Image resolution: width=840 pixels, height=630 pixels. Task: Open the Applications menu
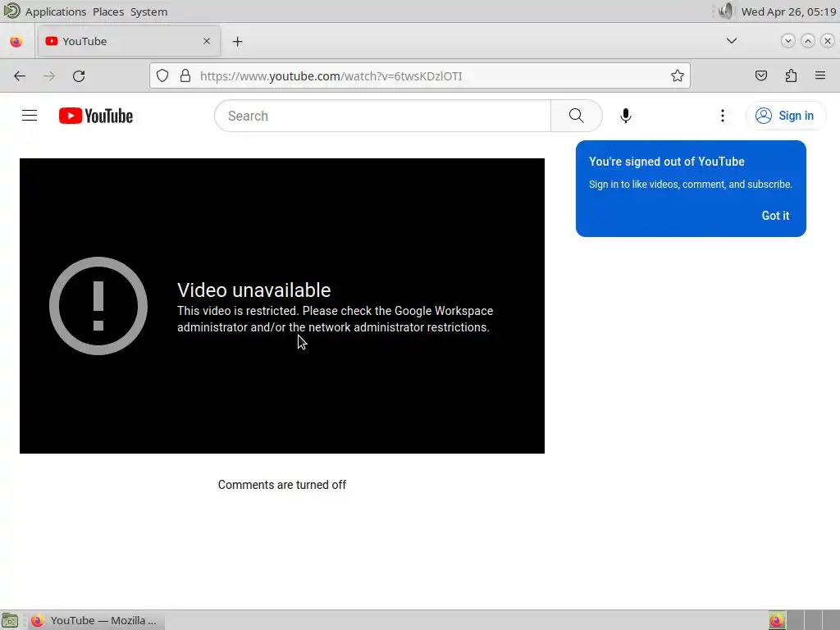[x=56, y=11]
